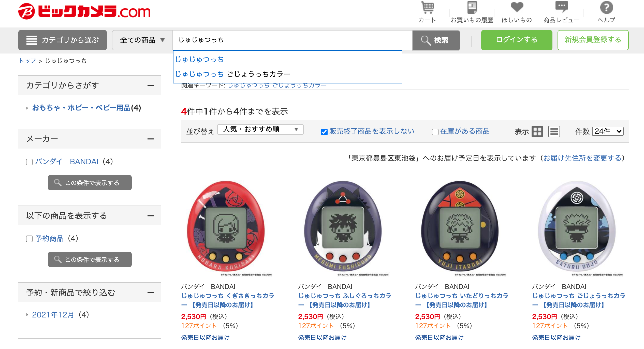The height and width of the screenshot is (349, 644).
Task: Check the バンダイ BANDAI maker checkbox
Action: click(x=29, y=162)
